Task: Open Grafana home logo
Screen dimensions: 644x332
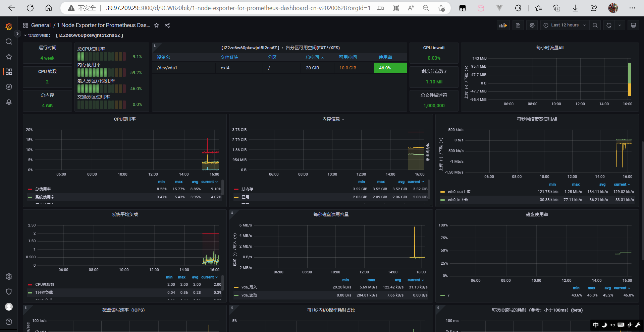Action: tap(9, 26)
